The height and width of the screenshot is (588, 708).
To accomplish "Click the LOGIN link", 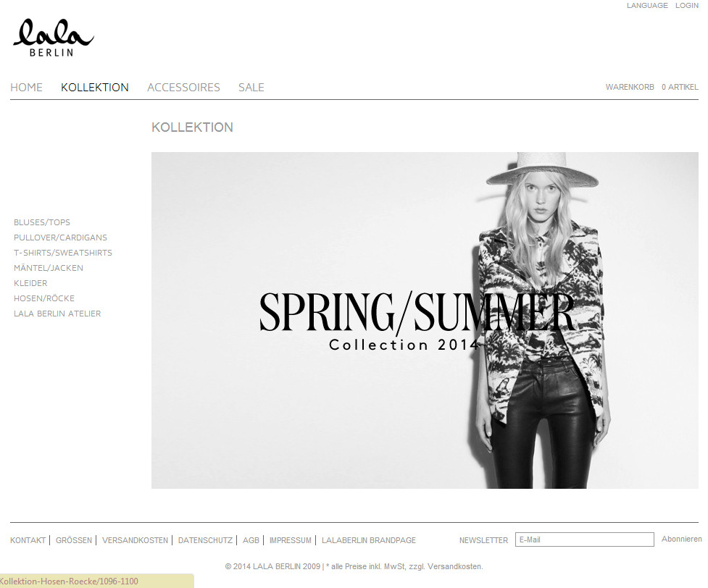I will 687,5.
